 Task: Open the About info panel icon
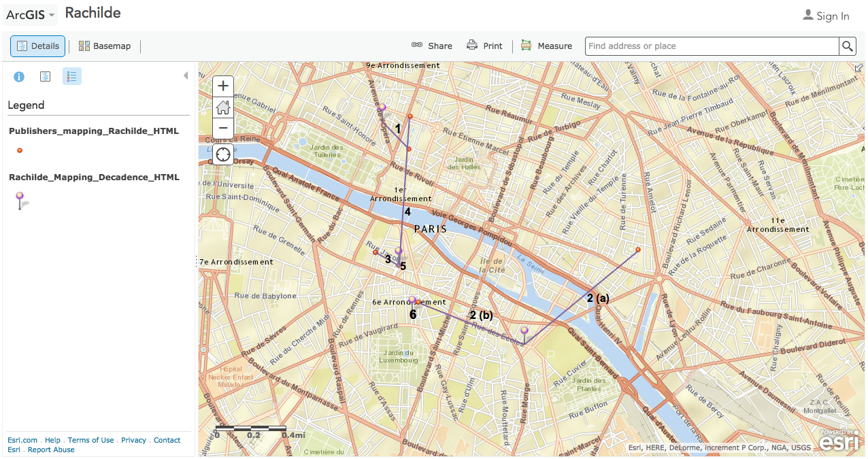pos(19,77)
